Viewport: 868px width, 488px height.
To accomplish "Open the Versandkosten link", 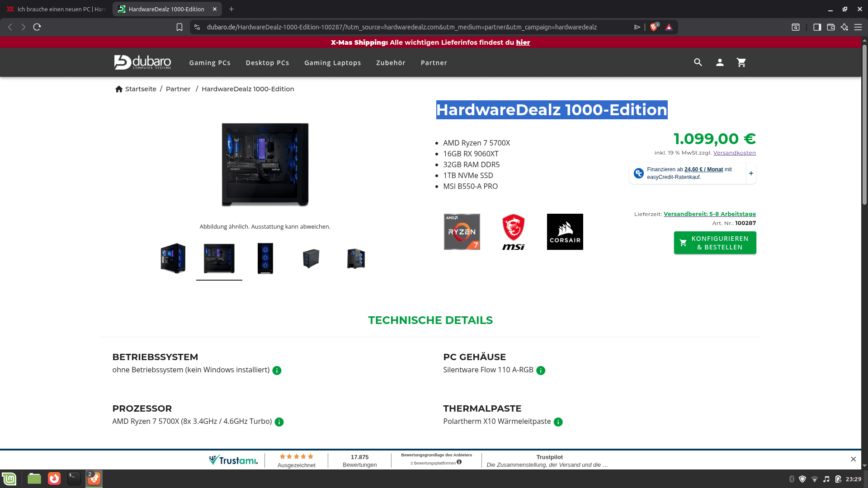I will (734, 153).
